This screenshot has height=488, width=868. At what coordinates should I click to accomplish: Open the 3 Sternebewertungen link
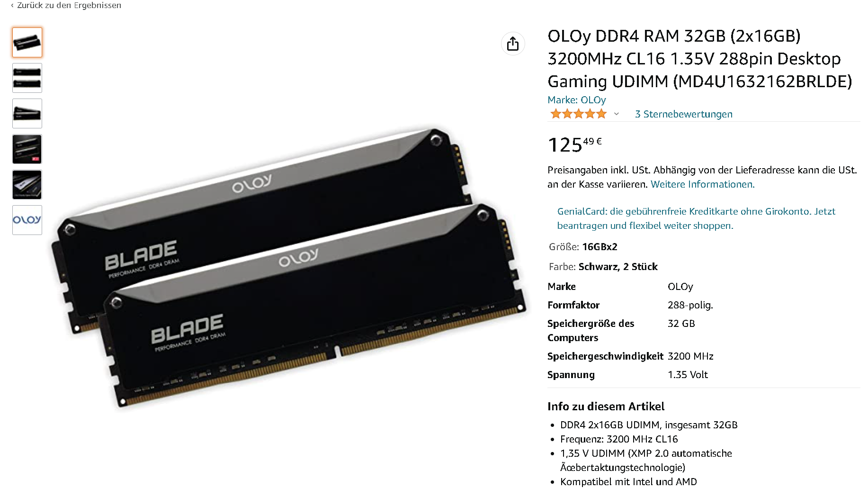[683, 114]
